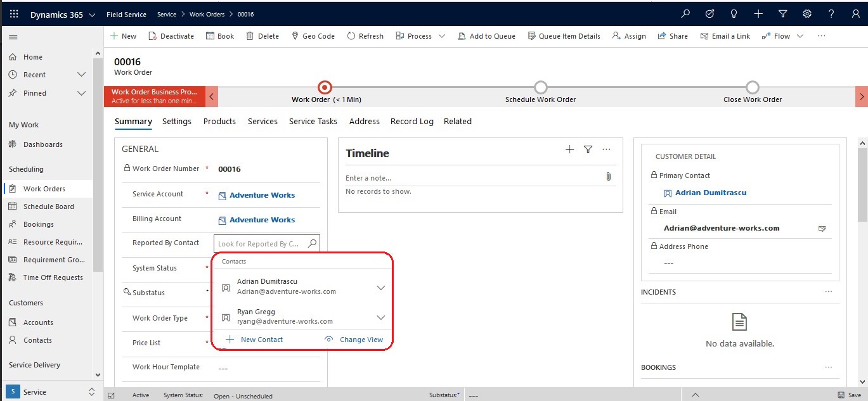Add a timeline record with plus icon
The height and width of the screenshot is (401, 868).
[569, 149]
